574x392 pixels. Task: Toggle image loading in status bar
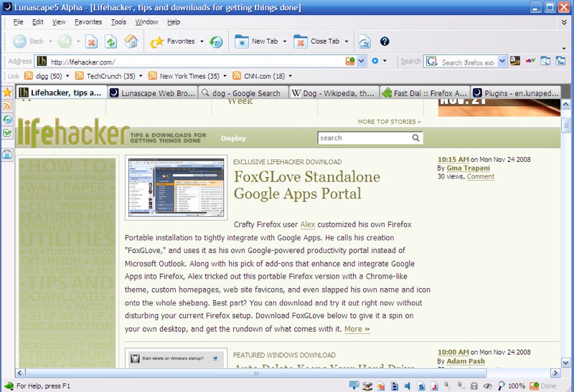click(x=381, y=386)
